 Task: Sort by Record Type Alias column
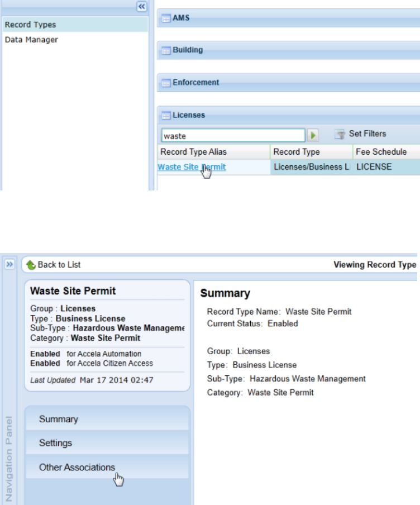[214, 152]
